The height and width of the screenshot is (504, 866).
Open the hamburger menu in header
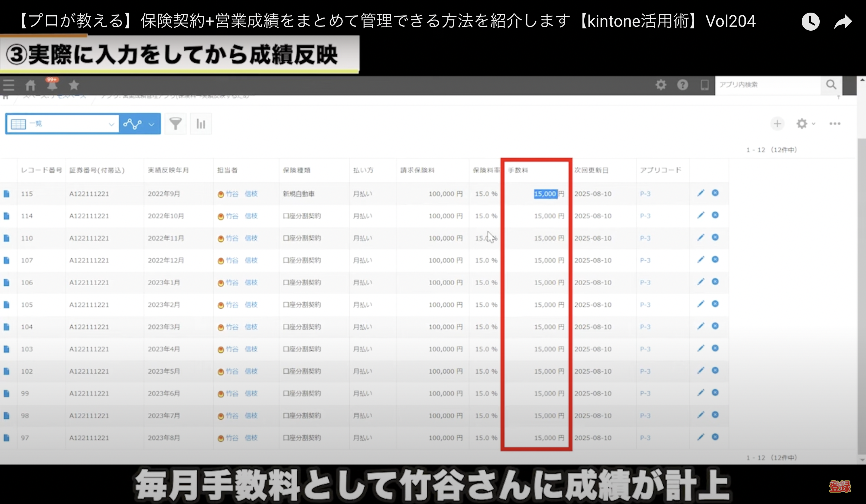coord(9,85)
